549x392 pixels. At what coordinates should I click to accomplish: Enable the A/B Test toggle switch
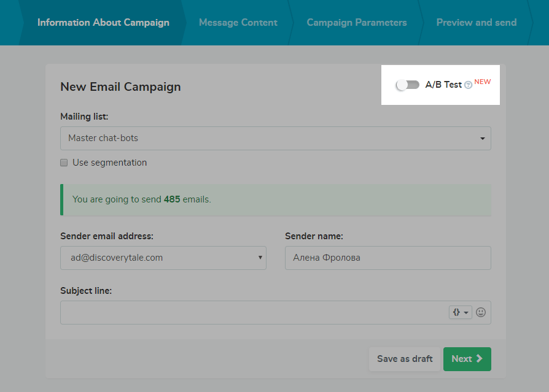(x=408, y=85)
